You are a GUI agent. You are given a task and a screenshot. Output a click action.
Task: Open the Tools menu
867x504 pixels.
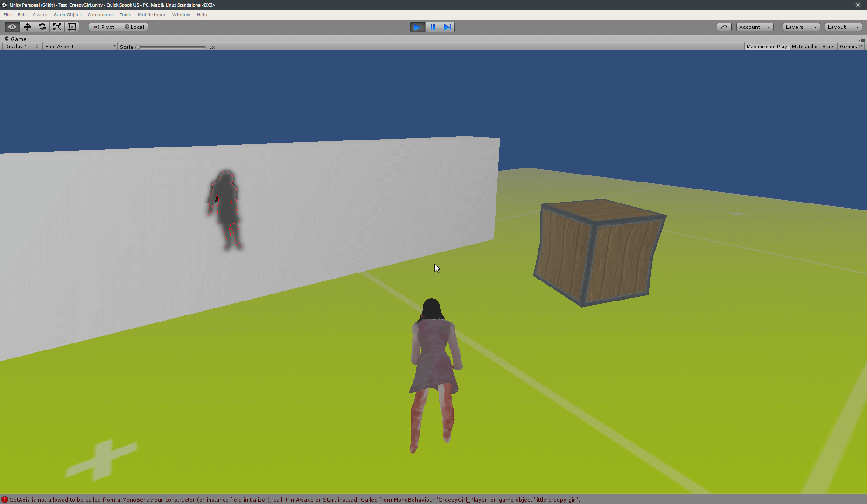pyautogui.click(x=125, y=15)
